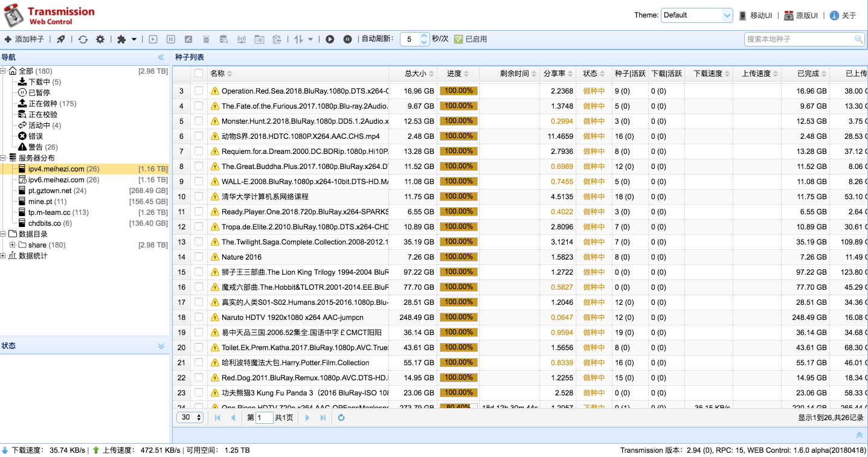The width and height of the screenshot is (868, 457).
Task: Start all torrents with round play button
Action: [x=330, y=39]
